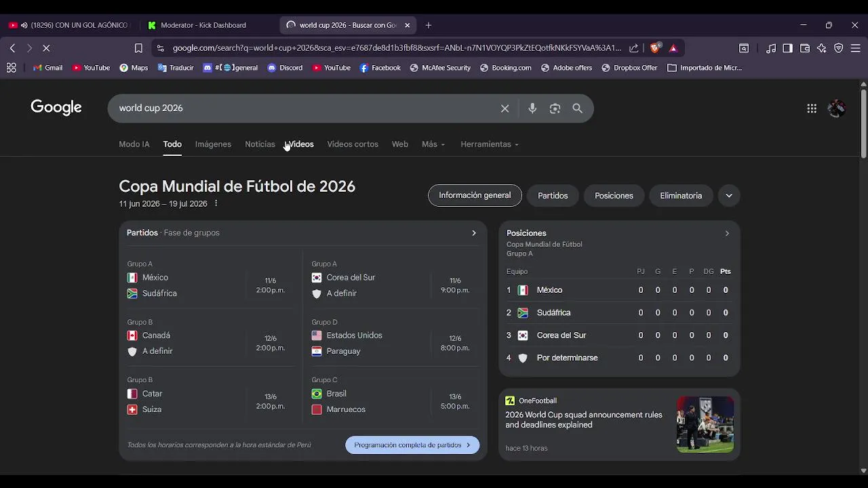Close the world cup 2026 tab

[407, 25]
